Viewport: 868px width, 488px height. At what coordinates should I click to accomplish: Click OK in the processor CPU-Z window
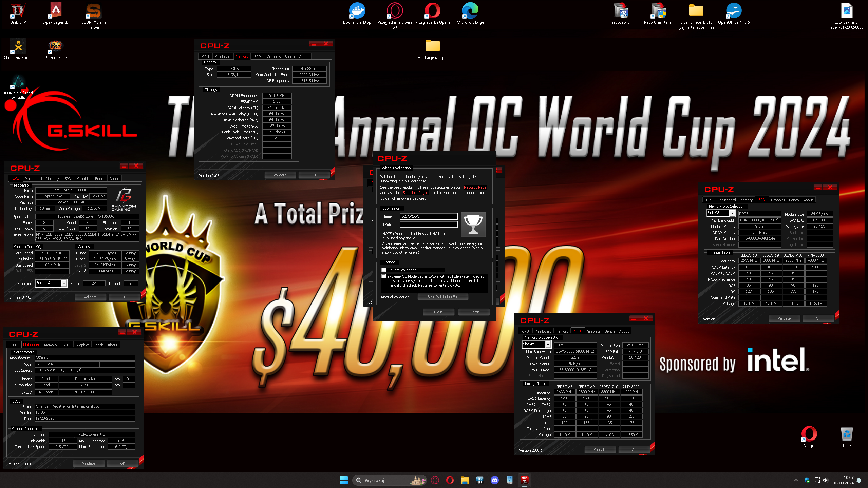[x=124, y=297]
